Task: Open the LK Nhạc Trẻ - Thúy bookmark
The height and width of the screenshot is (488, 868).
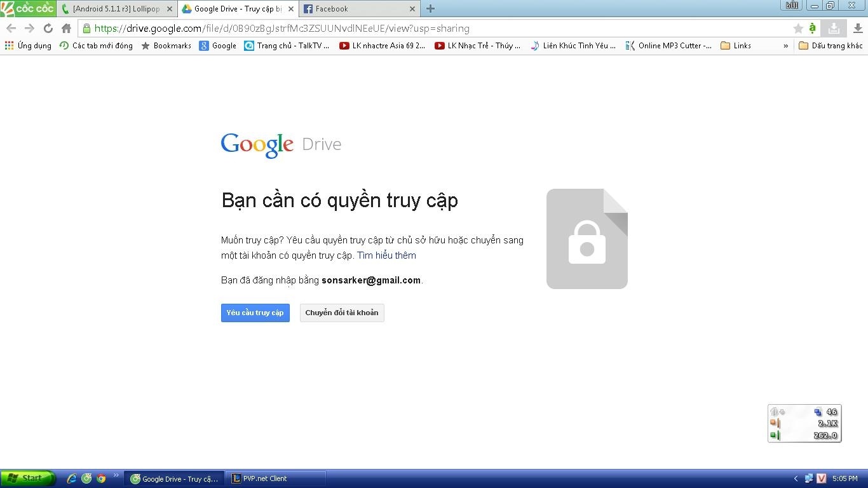Action: 477,46
